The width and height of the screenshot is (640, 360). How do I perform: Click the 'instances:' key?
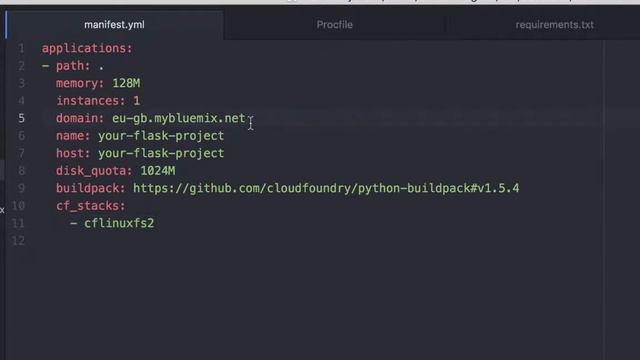click(91, 101)
